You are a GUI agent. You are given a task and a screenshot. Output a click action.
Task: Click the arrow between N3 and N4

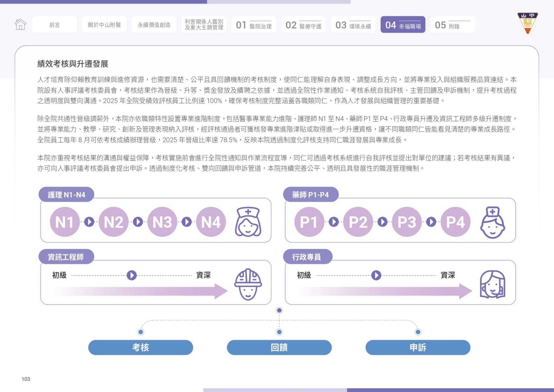(x=187, y=222)
